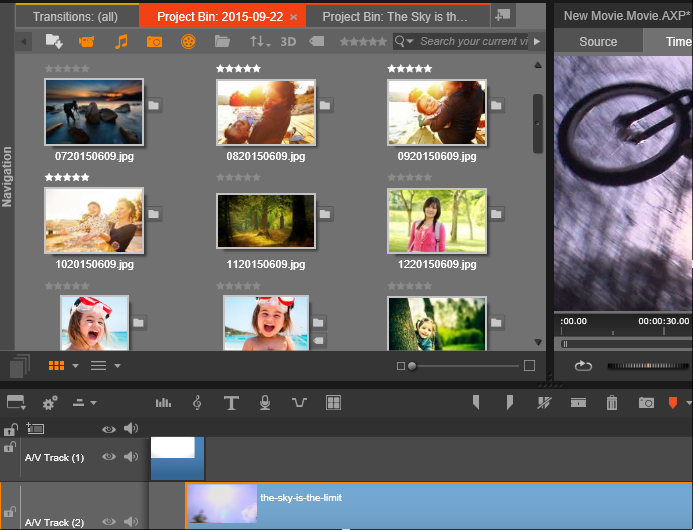The width and height of the screenshot is (693, 530).
Task: Click the preview time ruler scrubber bar
Action: click(626, 344)
